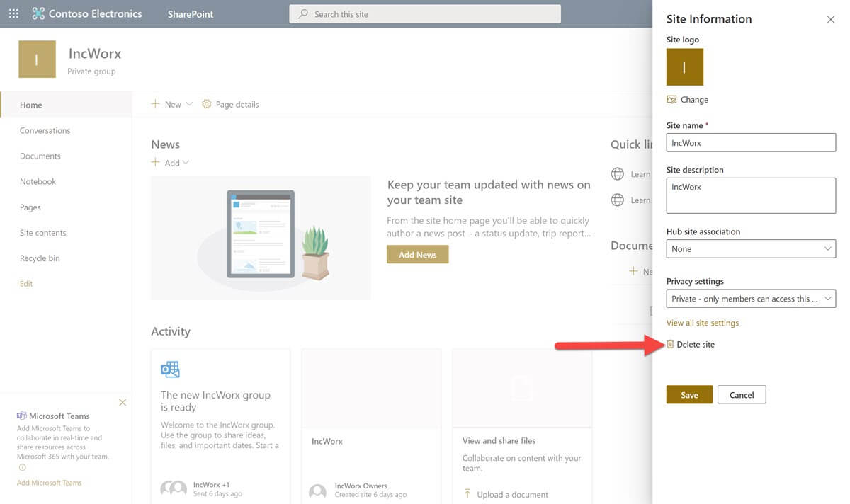Click the News section heading

point(166,144)
